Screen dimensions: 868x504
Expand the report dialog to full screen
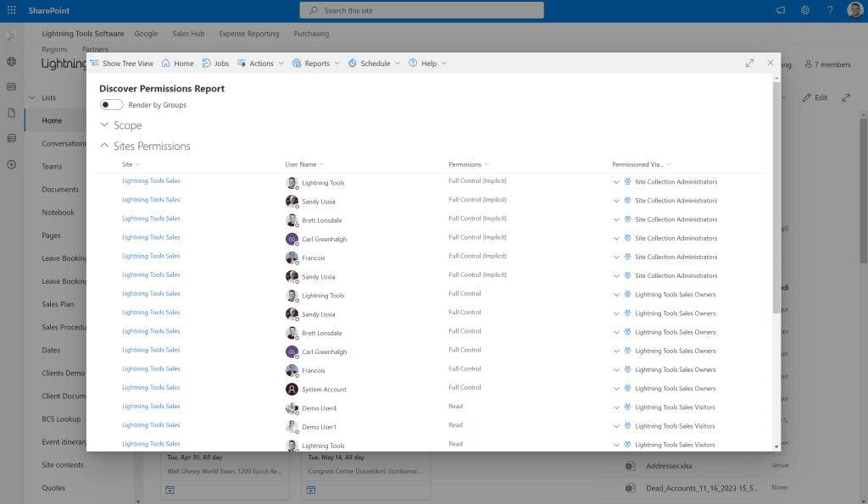click(x=749, y=63)
